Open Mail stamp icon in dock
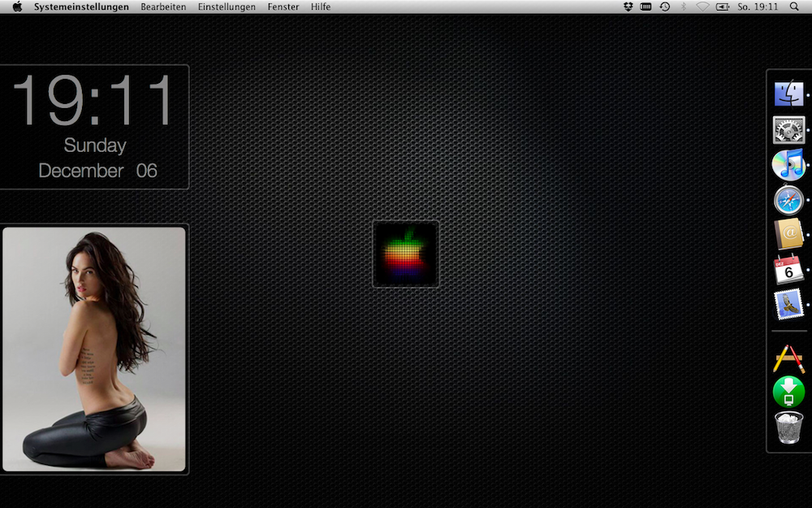 (788, 304)
